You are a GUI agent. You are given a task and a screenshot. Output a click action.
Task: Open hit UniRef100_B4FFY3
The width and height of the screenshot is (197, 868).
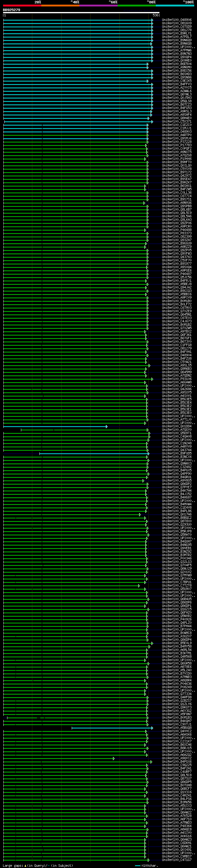pos(177,84)
